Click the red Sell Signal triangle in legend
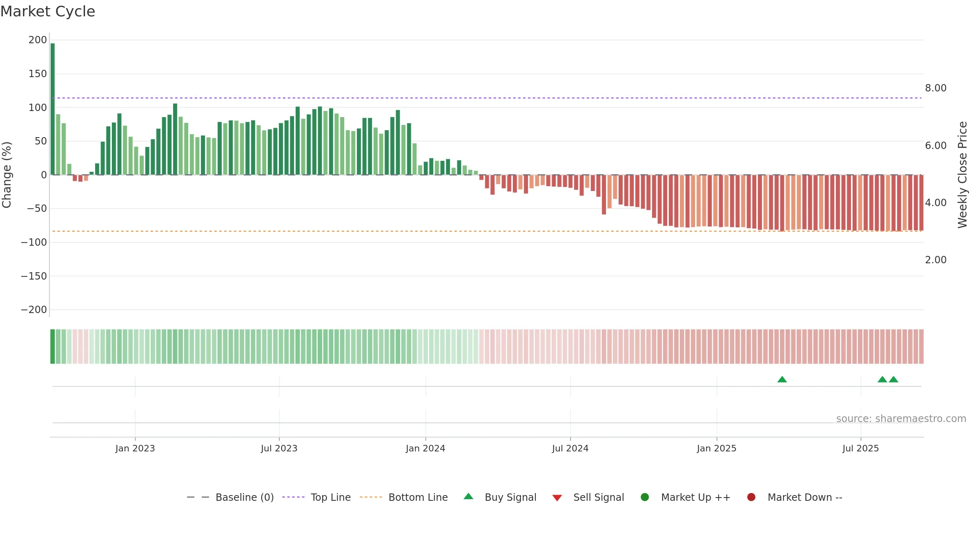The height and width of the screenshot is (551, 980). coord(557,498)
